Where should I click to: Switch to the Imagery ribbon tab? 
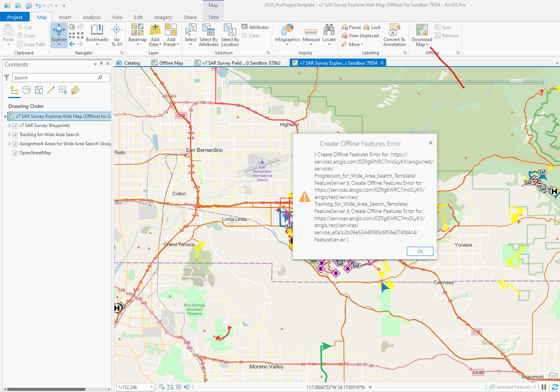pyautogui.click(x=163, y=17)
